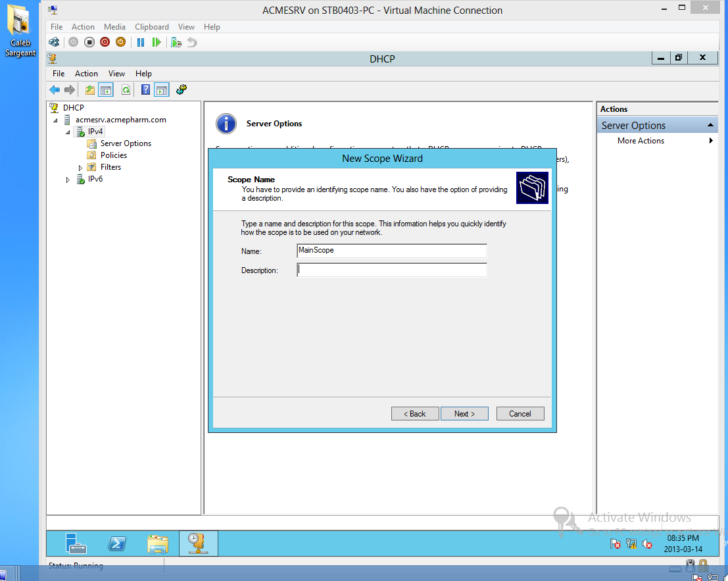Open the DHCP Help menu

tap(143, 74)
